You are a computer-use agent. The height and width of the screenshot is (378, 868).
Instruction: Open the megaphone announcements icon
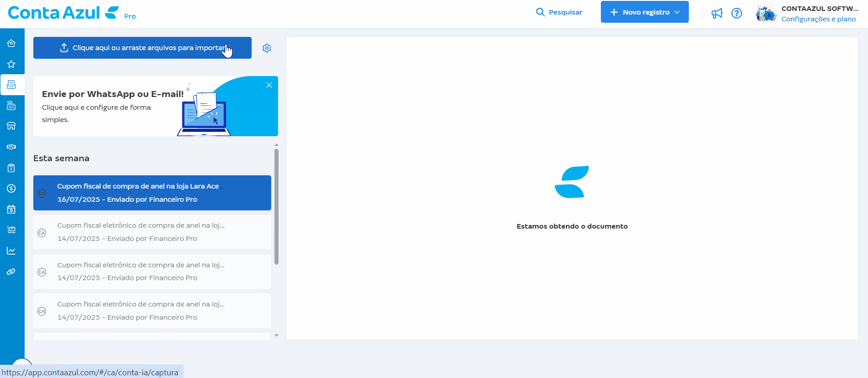[x=717, y=13]
